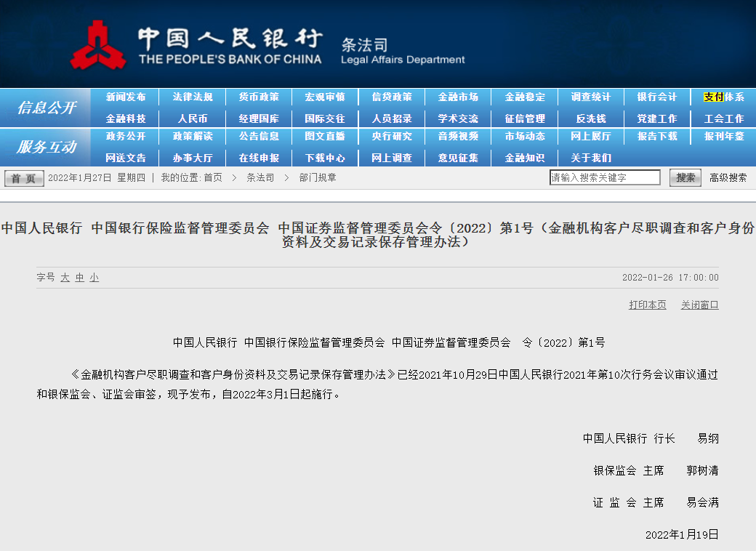756x551 pixels.
Task: Open 经理国库 menu item
Action: pos(259,118)
